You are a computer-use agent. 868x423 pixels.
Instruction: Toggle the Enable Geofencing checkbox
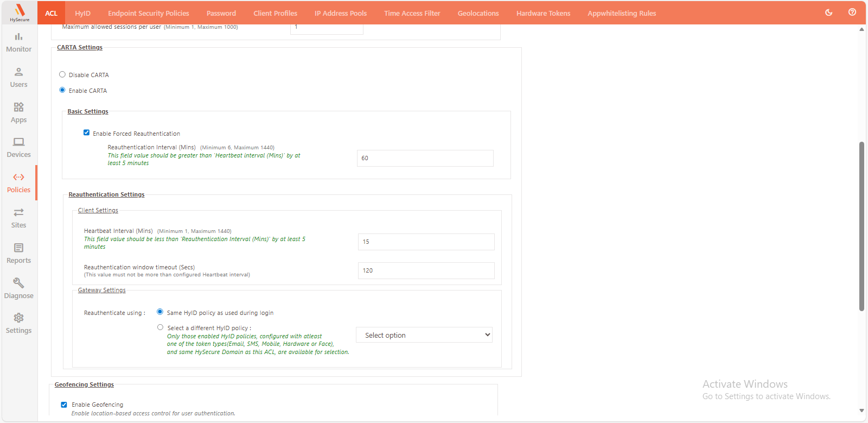(64, 405)
